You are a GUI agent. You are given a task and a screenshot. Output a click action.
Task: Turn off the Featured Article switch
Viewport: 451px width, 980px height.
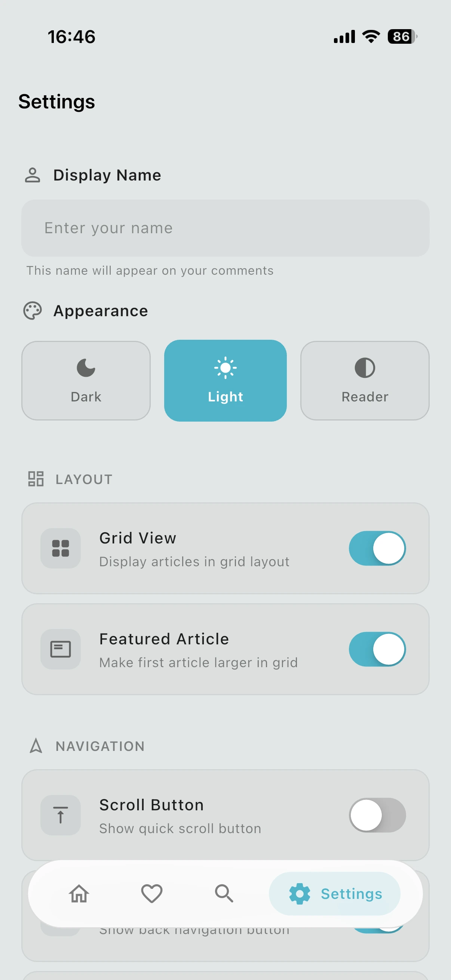click(x=377, y=649)
